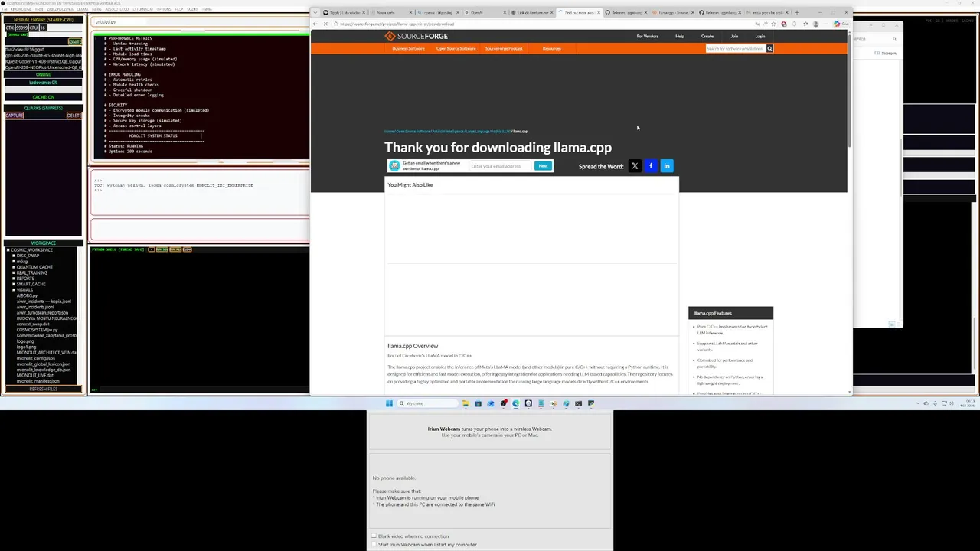Expand the DISK_SWAP workspace folder
Viewport: 980px width, 551px height.
(x=14, y=256)
